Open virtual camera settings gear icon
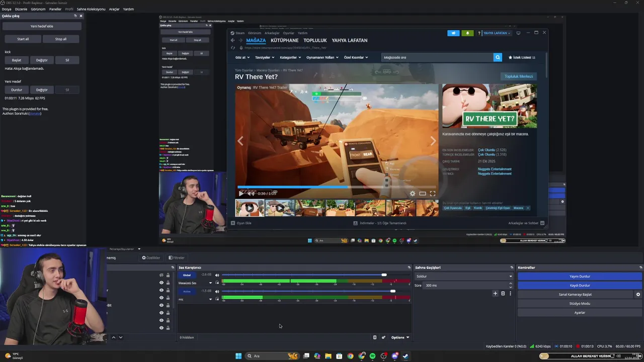The width and height of the screenshot is (644, 362). click(638, 295)
